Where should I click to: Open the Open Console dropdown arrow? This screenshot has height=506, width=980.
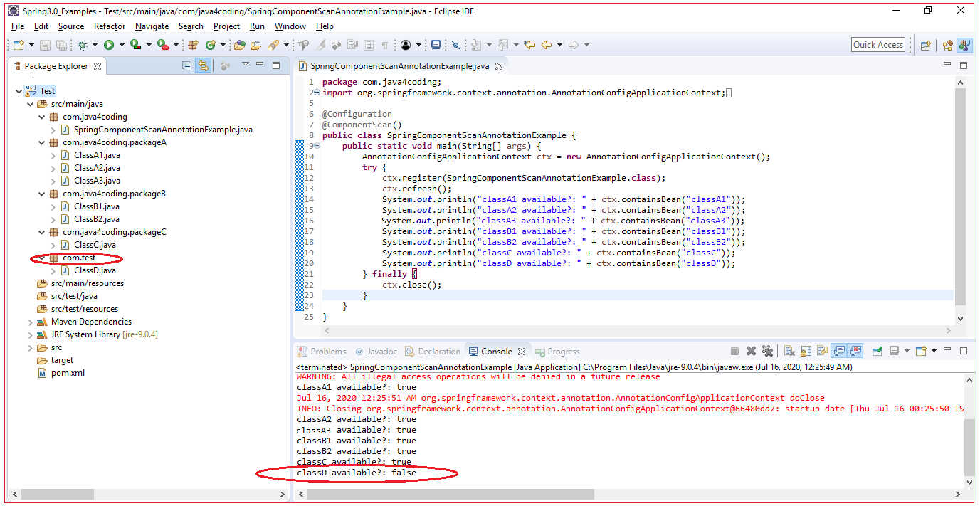click(x=934, y=351)
